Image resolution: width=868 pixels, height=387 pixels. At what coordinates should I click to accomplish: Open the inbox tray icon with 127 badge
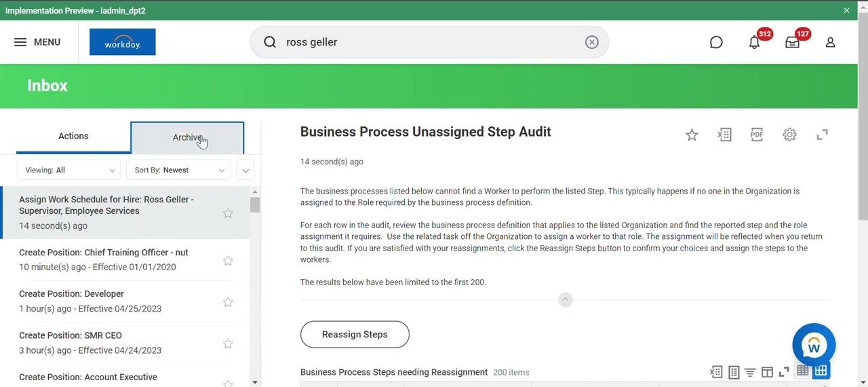(x=792, y=42)
